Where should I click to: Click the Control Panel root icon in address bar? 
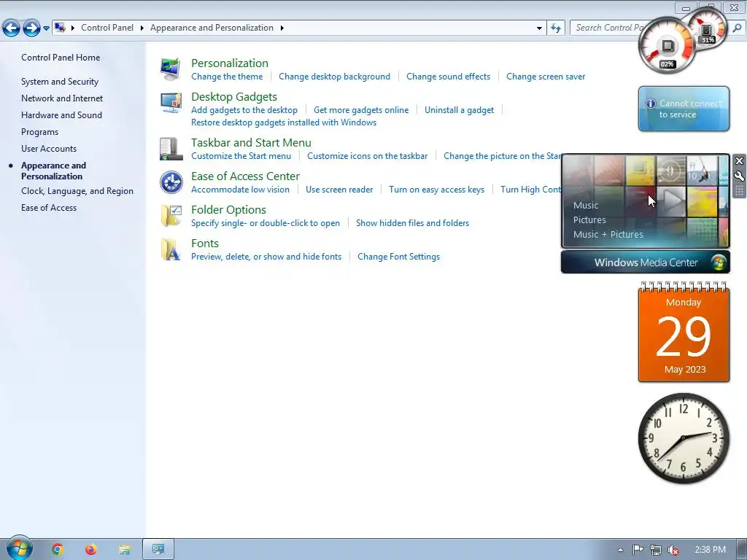coord(60,28)
